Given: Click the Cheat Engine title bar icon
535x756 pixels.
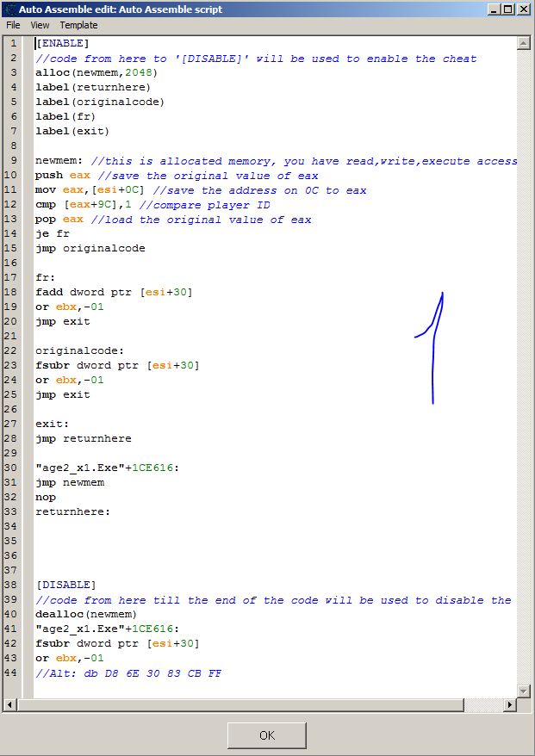Looking at the screenshot, I should 9,9.
